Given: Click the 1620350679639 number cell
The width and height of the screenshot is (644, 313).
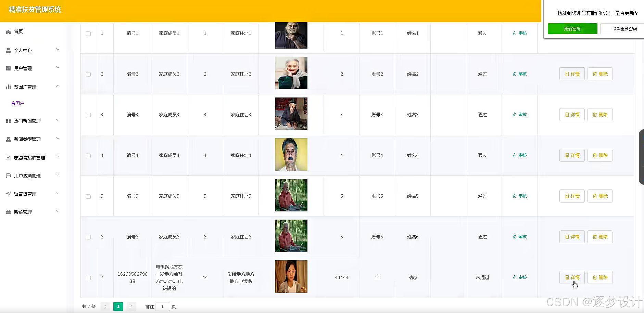Looking at the screenshot, I should (132, 278).
